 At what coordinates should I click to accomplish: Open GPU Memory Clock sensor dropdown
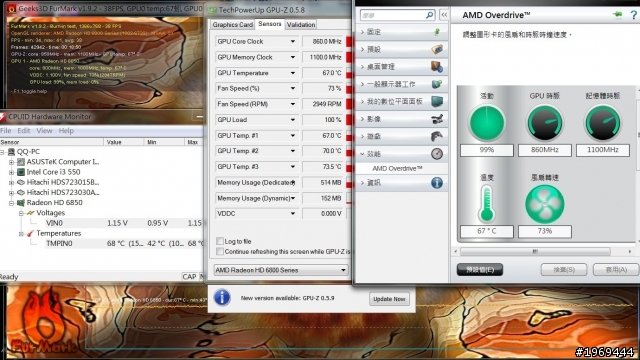coord(293,57)
